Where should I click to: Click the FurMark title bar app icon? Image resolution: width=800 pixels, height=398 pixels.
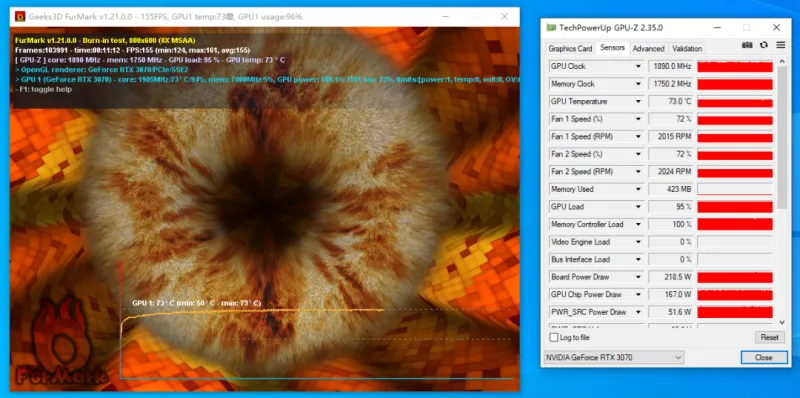tap(20, 17)
